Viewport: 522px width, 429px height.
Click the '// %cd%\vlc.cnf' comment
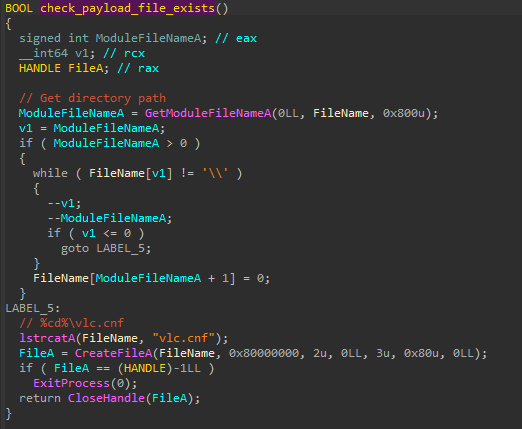(72, 323)
